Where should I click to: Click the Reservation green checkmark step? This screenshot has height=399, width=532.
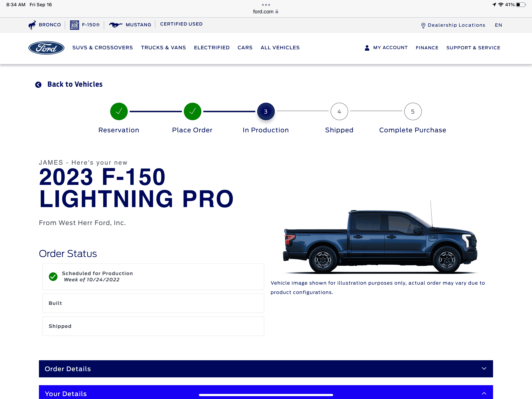pyautogui.click(x=119, y=111)
